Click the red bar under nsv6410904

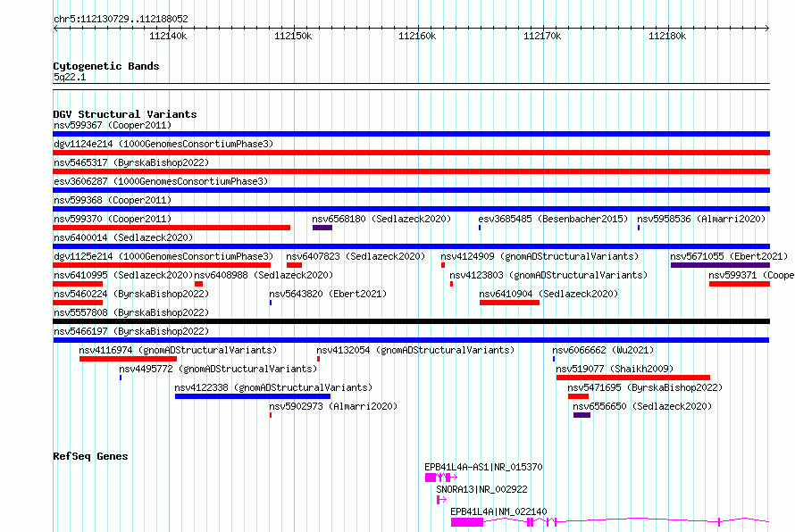509,303
